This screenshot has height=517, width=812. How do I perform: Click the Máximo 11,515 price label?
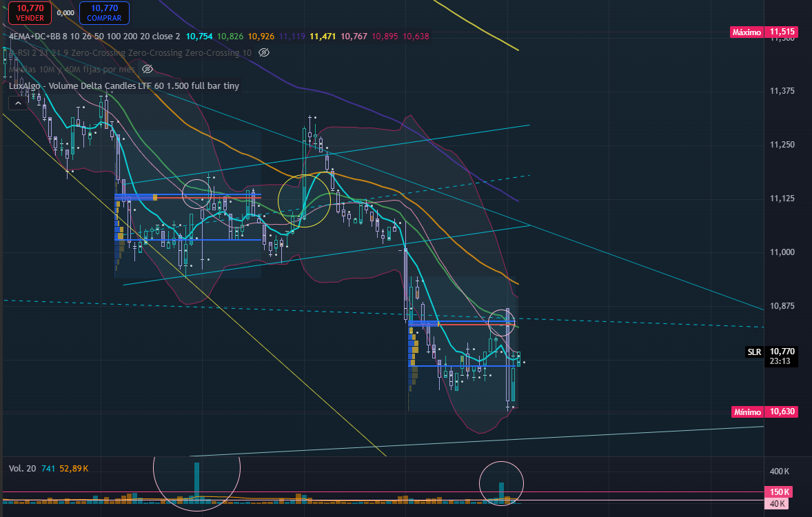763,32
